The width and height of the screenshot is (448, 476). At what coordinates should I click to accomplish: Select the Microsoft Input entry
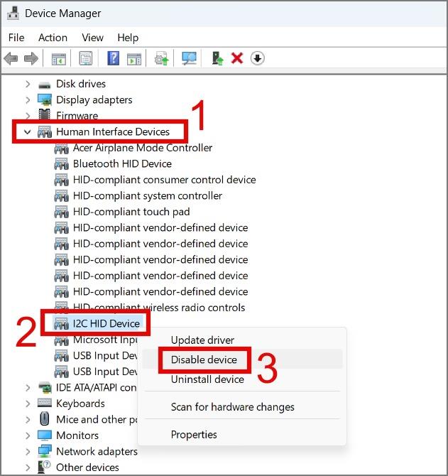[x=105, y=340]
